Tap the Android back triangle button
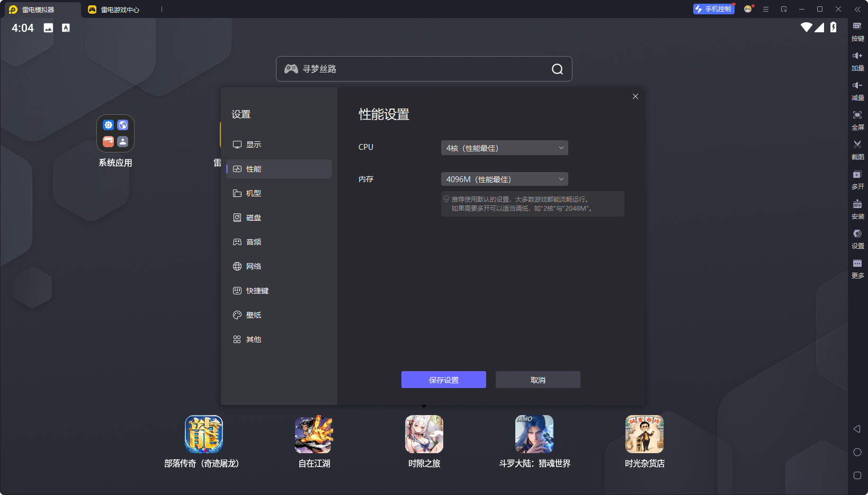 [x=857, y=429]
